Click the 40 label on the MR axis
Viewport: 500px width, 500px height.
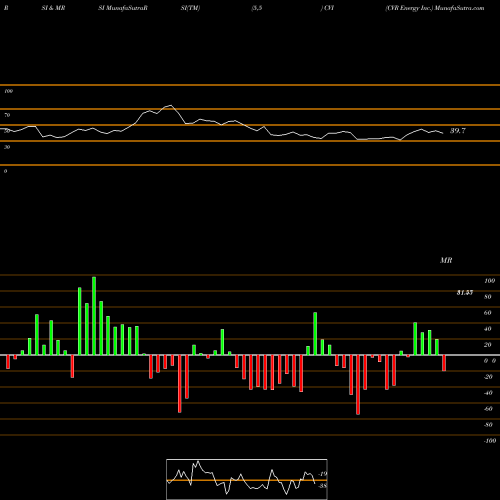coord(488,329)
